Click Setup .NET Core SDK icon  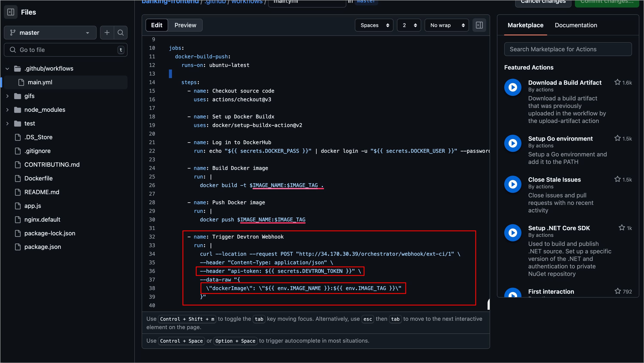[x=512, y=233]
